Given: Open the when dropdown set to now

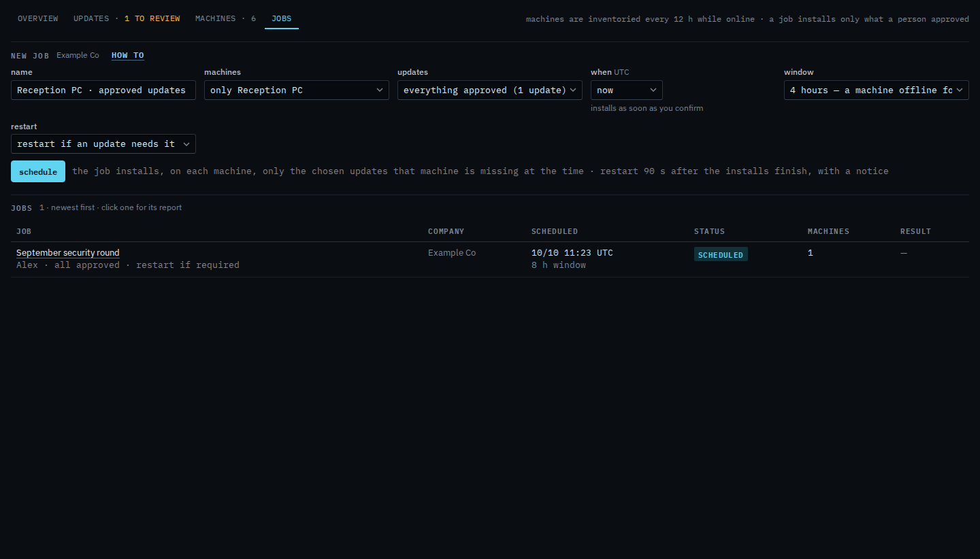Looking at the screenshot, I should click(x=627, y=90).
